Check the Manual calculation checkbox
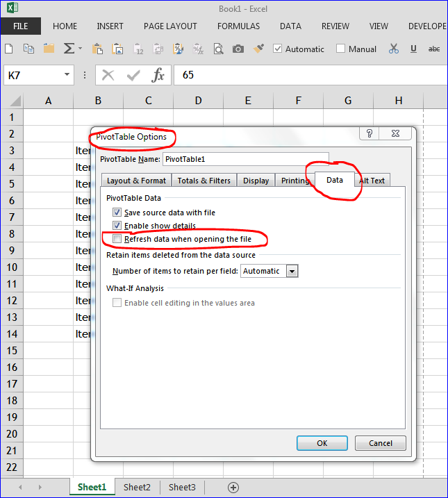 (x=340, y=49)
